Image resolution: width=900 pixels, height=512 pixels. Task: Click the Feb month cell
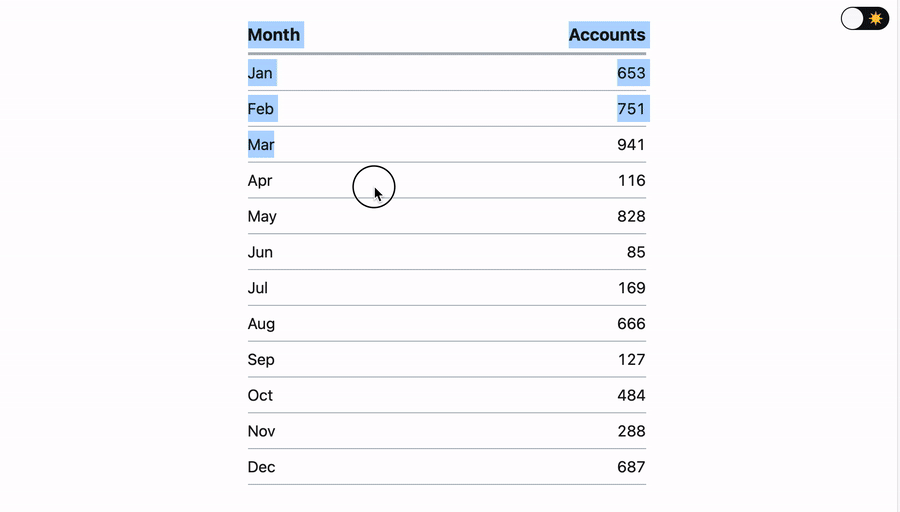coord(261,109)
